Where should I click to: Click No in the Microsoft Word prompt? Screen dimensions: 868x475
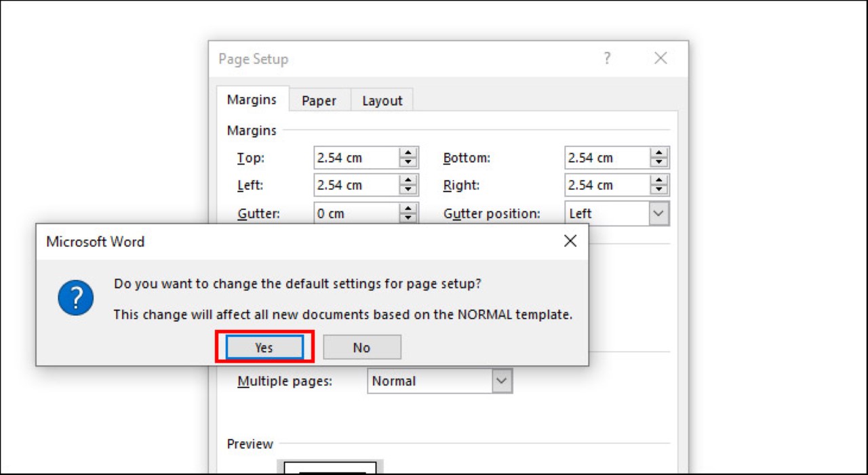point(361,348)
